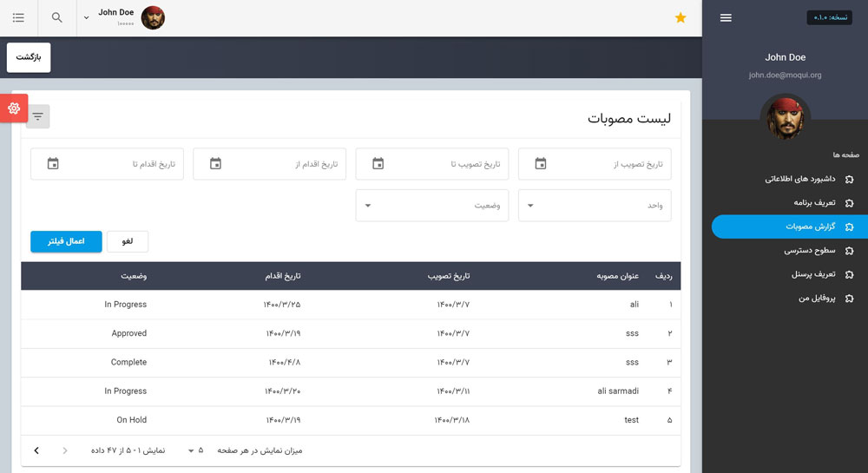Image resolution: width=868 pixels, height=473 pixels.
Task: Click the icon beside داشبورد های اطلاعاتی
Action: pos(849,180)
